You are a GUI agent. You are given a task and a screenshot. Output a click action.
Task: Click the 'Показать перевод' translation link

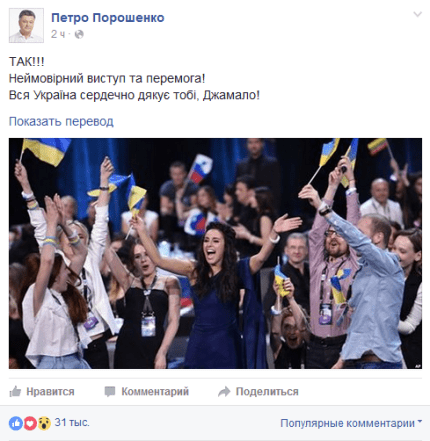61,121
